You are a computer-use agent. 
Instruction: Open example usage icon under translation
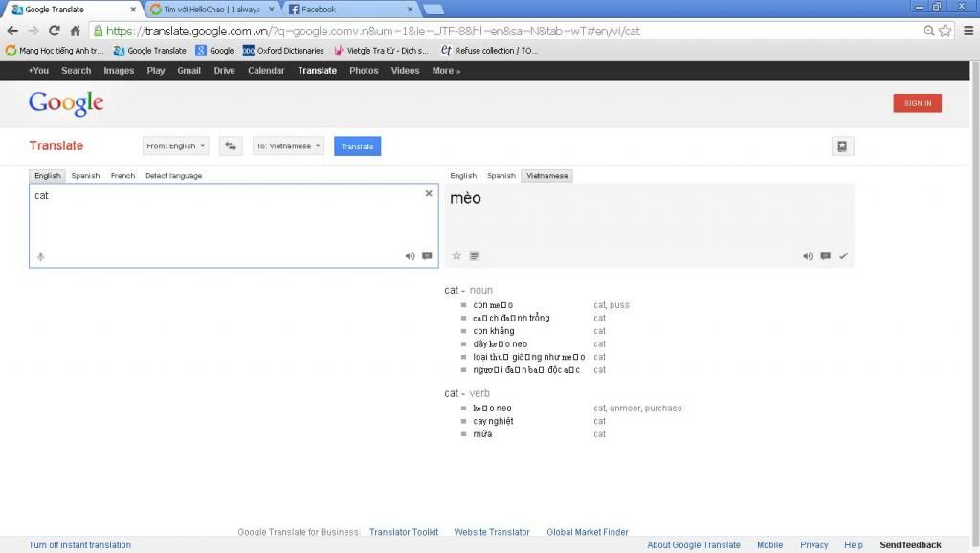pos(826,255)
